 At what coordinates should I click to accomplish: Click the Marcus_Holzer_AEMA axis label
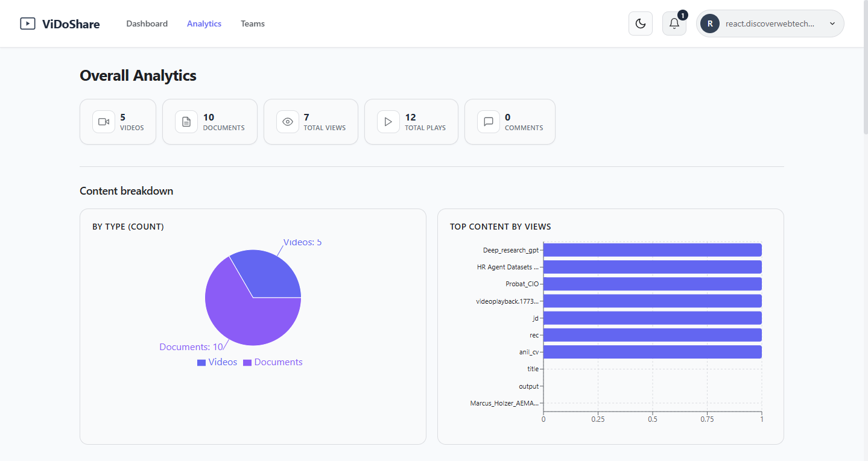point(504,403)
